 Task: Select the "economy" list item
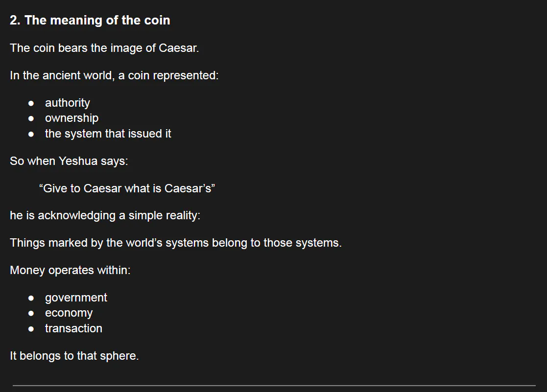69,313
